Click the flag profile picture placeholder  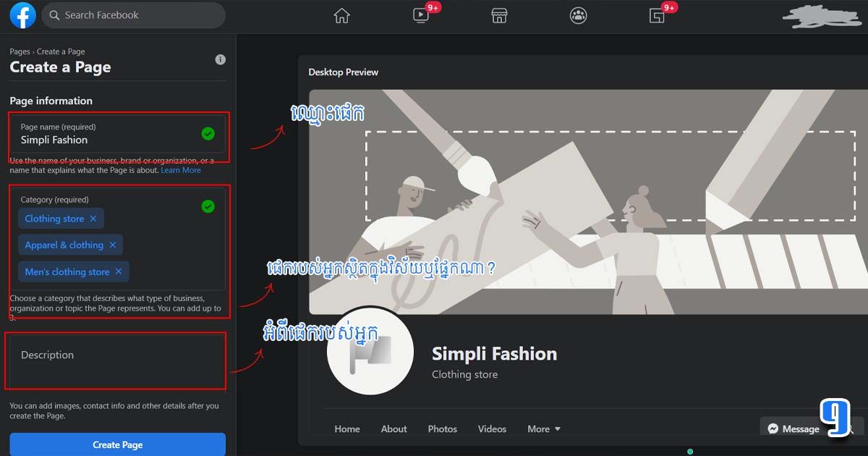coord(370,352)
